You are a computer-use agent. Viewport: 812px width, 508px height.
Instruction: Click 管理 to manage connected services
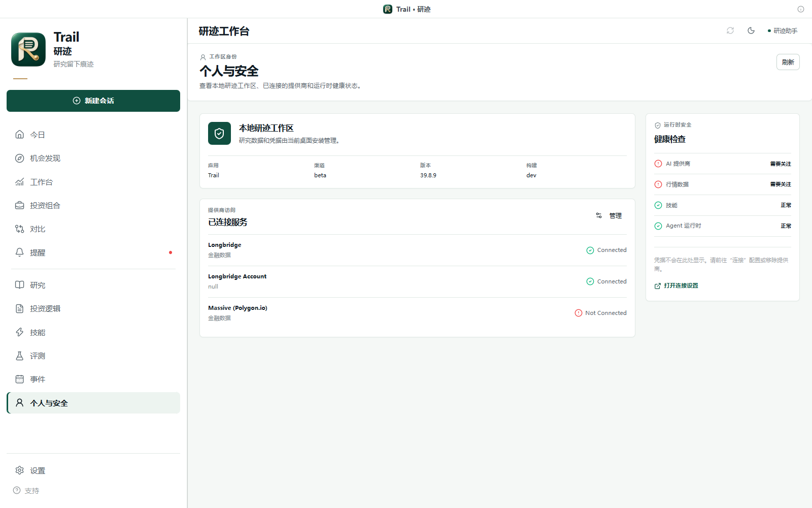(x=609, y=215)
